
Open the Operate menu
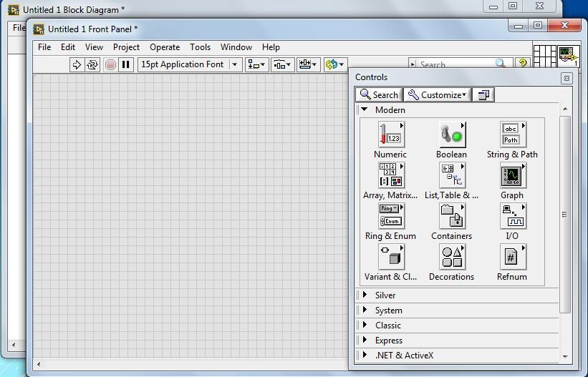[165, 47]
